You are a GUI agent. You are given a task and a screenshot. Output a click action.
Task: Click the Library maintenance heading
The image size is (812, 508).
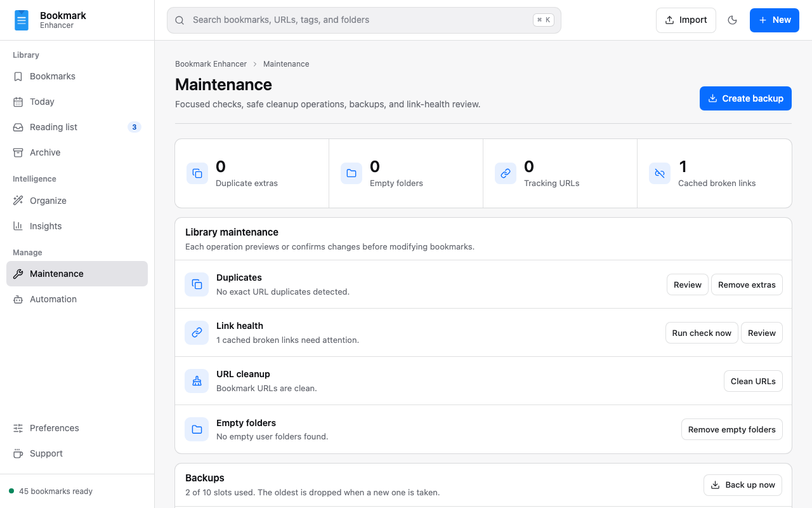tap(232, 232)
